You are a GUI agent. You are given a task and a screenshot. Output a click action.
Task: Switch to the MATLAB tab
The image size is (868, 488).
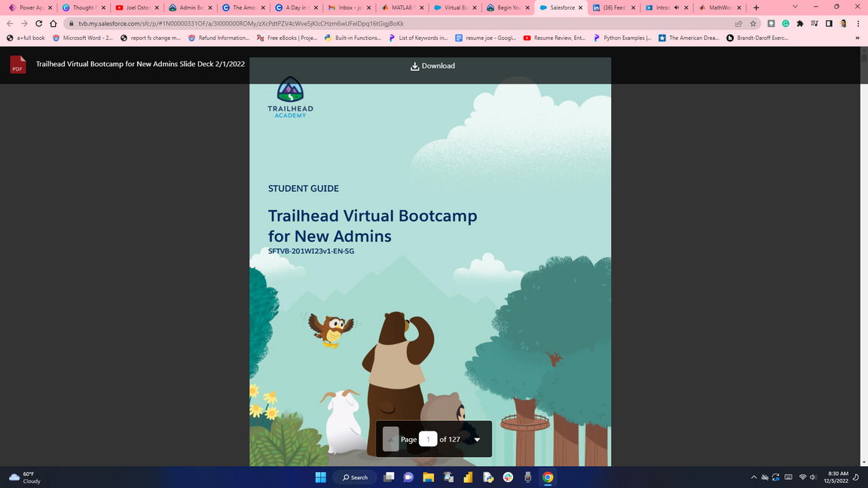[403, 8]
